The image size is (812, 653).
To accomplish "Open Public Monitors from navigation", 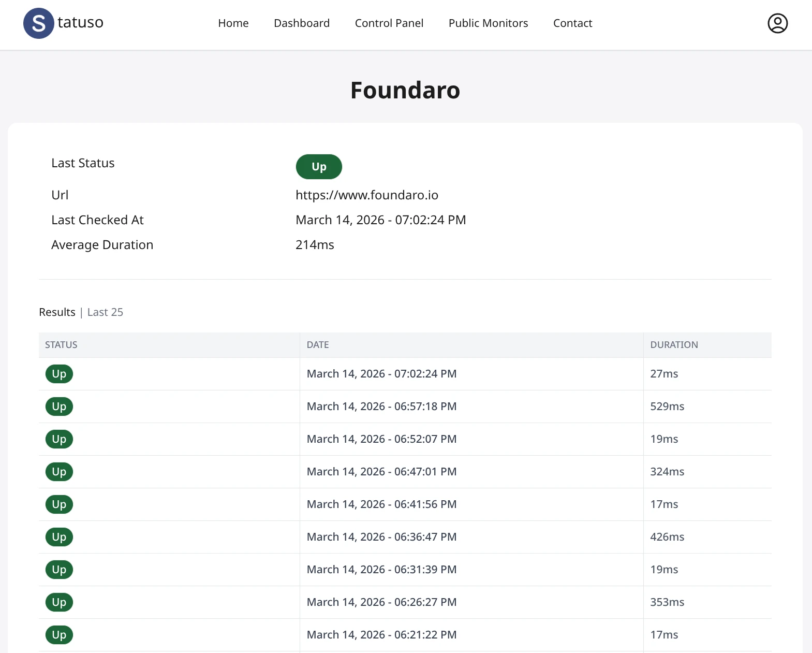I will pyautogui.click(x=488, y=23).
